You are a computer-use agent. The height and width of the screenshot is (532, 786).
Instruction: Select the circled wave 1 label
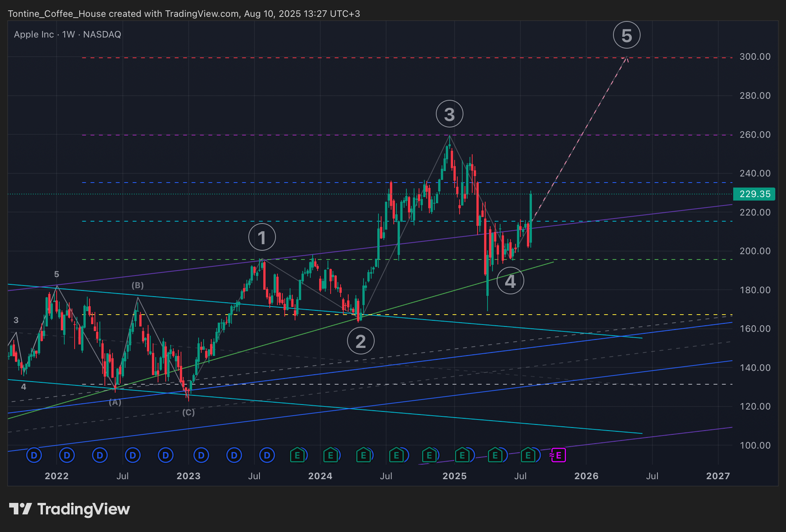262,238
